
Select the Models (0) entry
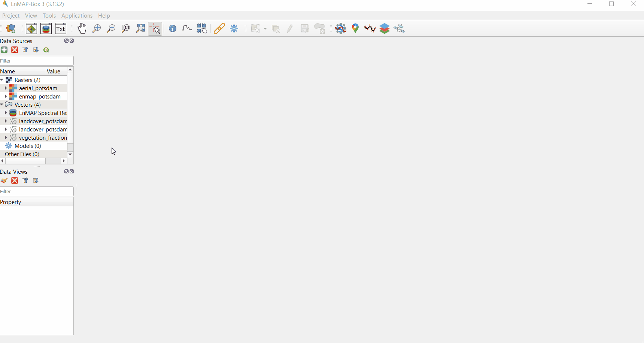[x=28, y=146]
